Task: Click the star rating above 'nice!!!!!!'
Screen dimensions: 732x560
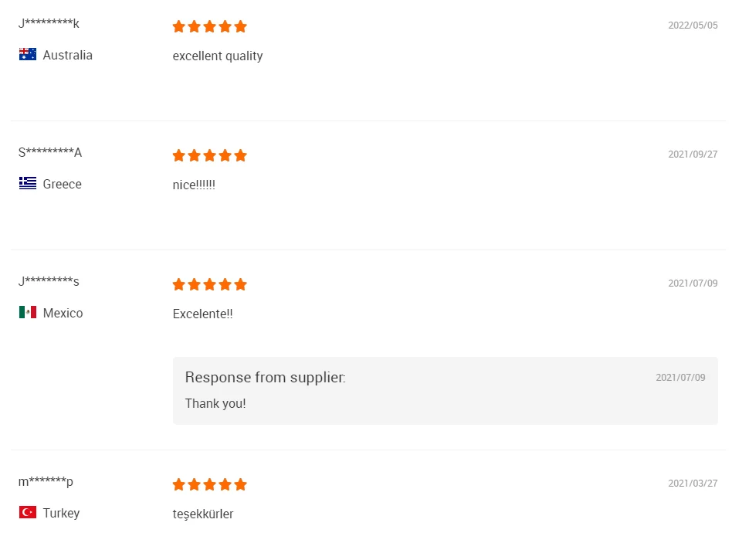Action: point(209,156)
